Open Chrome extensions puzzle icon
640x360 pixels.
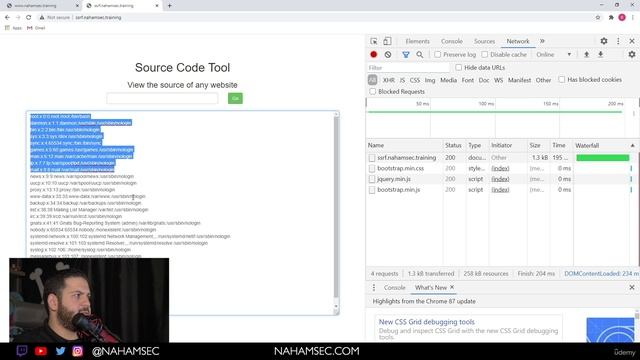pos(611,18)
